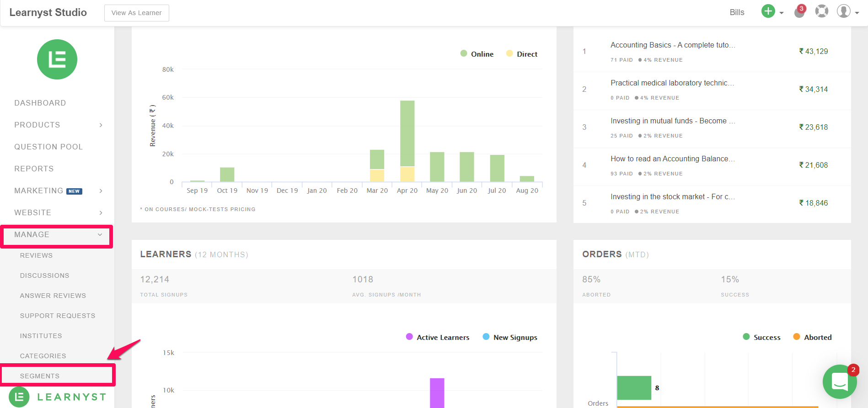
Task: Open the user profile avatar icon
Action: click(844, 11)
